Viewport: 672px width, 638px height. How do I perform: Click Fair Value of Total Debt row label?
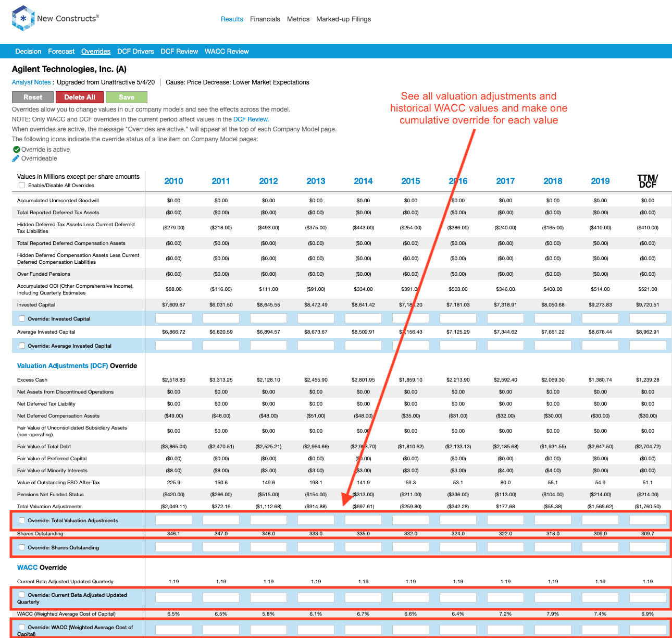44,447
